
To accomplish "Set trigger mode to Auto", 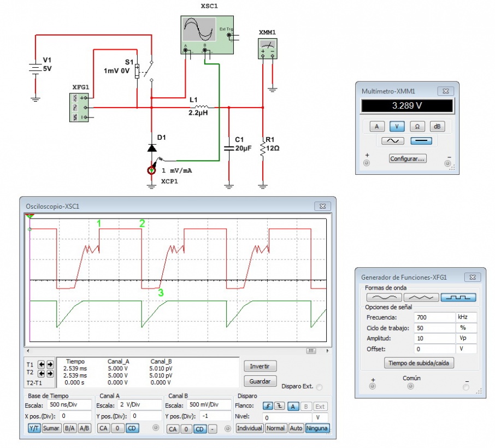I will coord(296,428).
